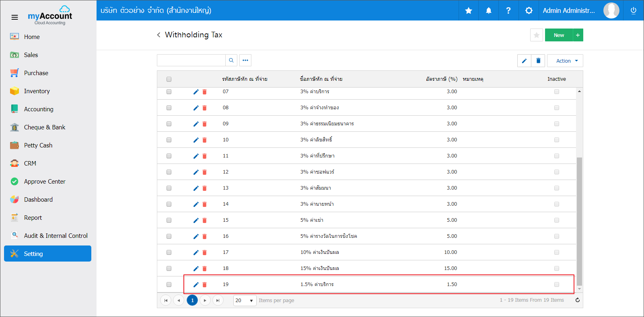Open the Setting menu
The height and width of the screenshot is (317, 644).
click(47, 254)
